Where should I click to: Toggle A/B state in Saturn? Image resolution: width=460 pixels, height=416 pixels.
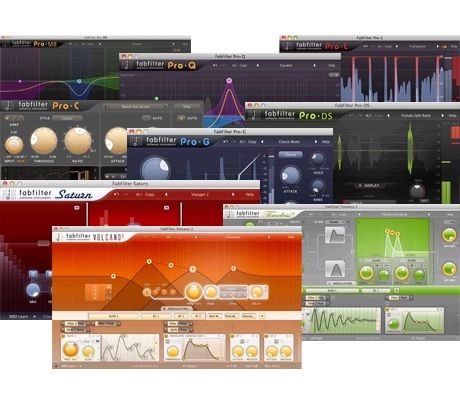click(x=138, y=194)
